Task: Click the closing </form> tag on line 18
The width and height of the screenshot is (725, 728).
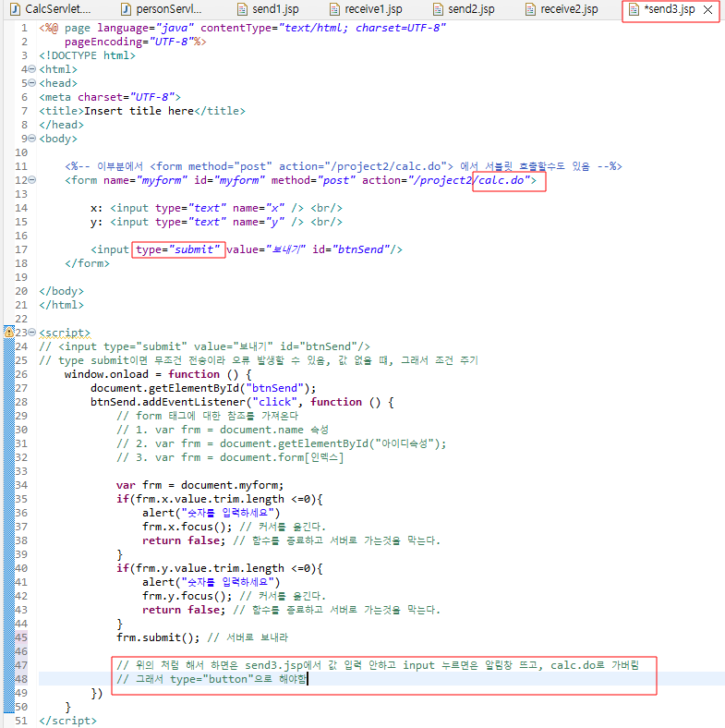Action: pos(87,263)
